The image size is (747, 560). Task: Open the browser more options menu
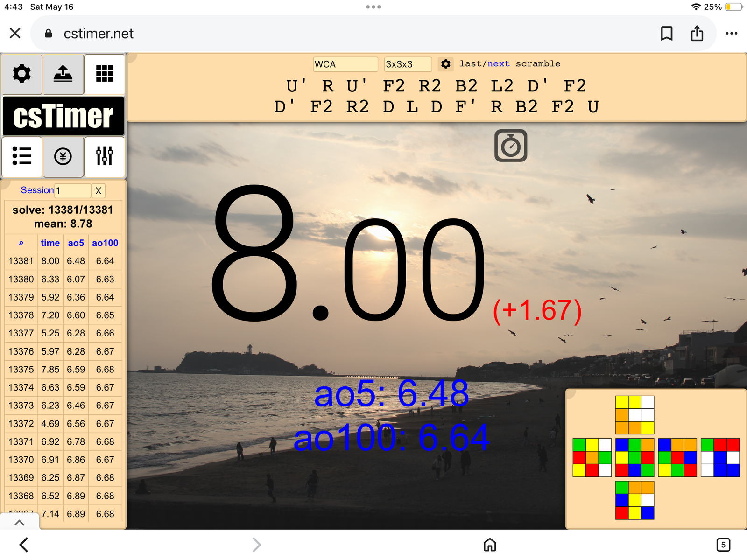coord(732,34)
